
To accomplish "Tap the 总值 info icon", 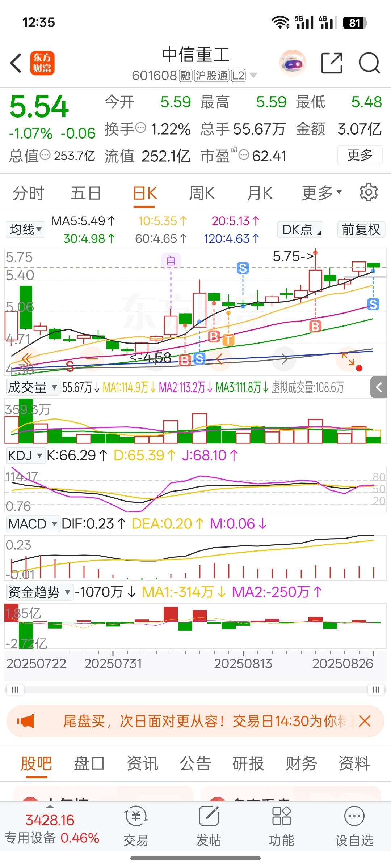I will (x=45, y=155).
